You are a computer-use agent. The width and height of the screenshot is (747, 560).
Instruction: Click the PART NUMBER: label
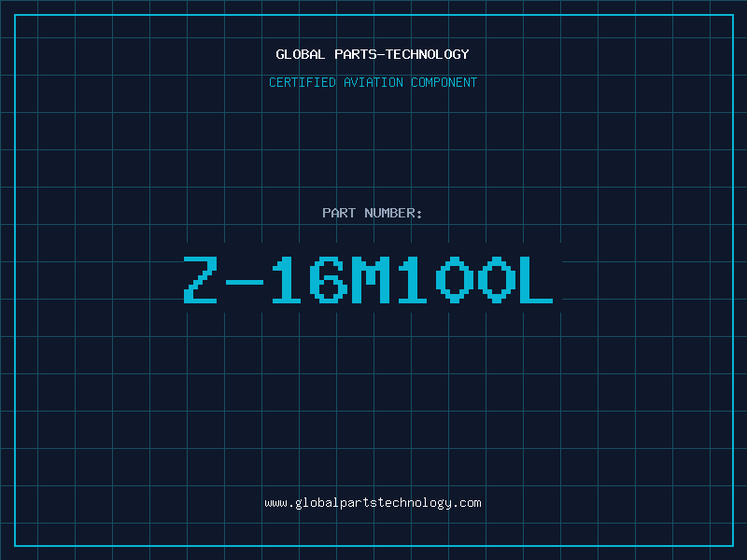click(x=373, y=213)
